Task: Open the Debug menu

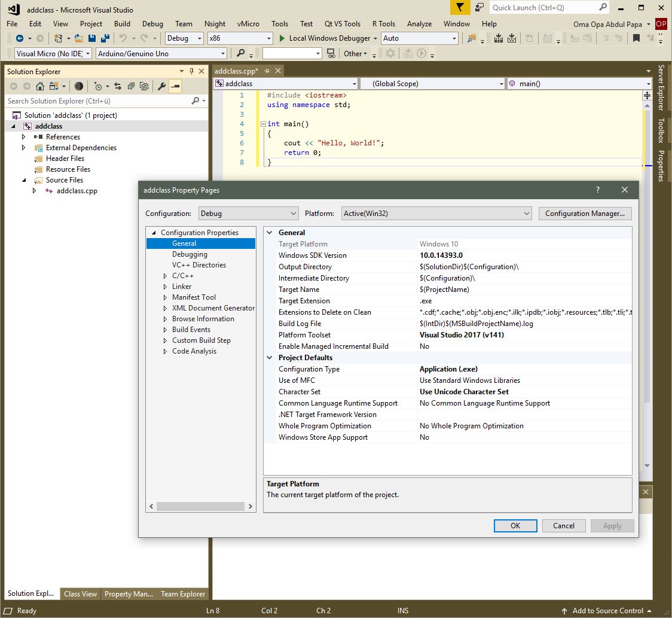Action: point(152,24)
